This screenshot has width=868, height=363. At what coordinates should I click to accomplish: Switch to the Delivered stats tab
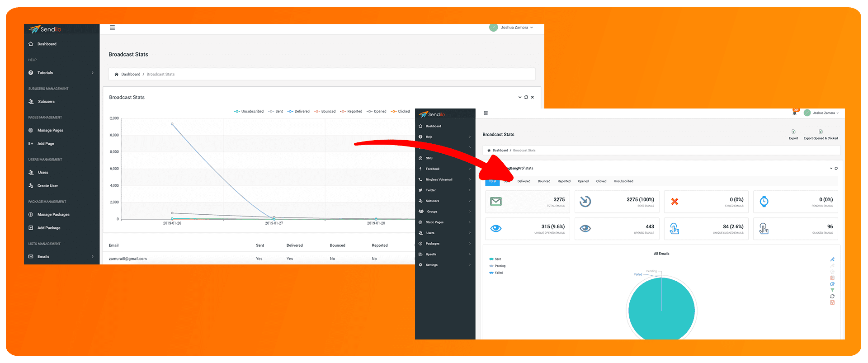[x=524, y=181]
